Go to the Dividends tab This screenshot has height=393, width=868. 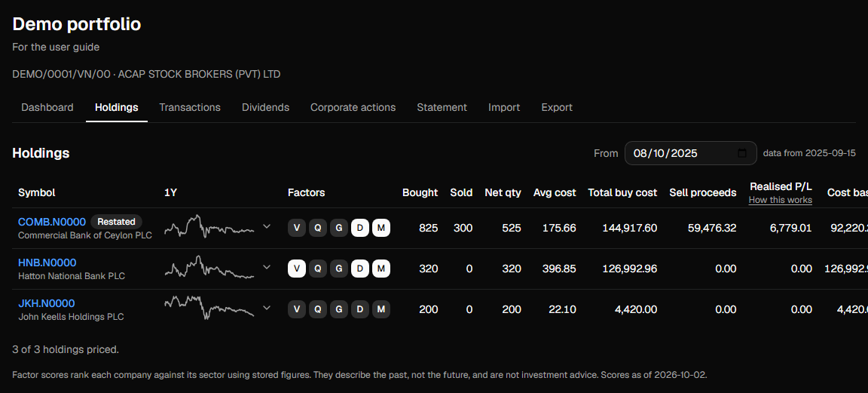coord(266,108)
